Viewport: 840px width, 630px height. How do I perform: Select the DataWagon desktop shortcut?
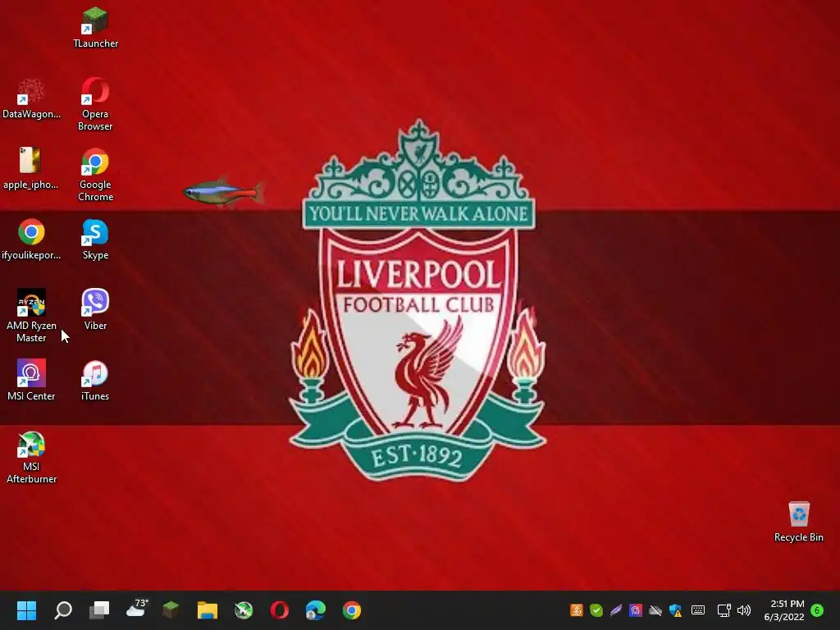31,98
